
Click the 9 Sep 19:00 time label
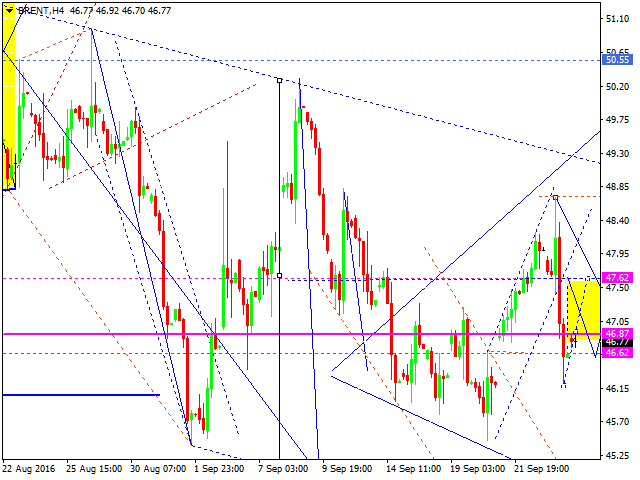[347, 469]
